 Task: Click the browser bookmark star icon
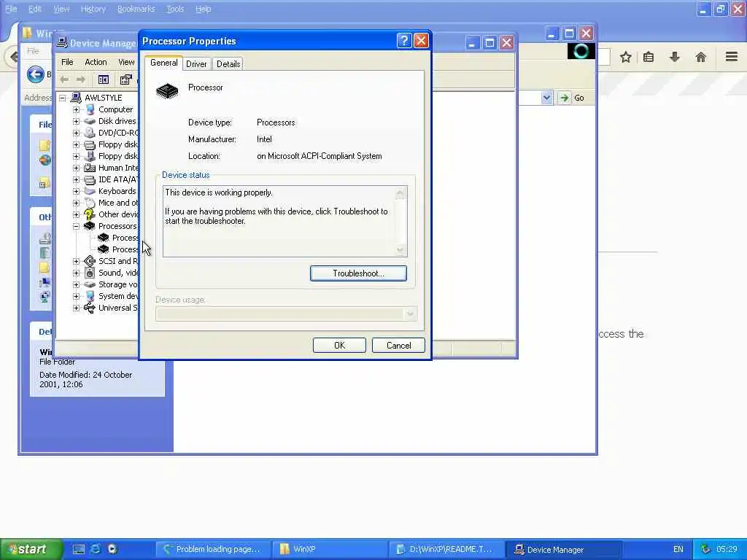(625, 58)
